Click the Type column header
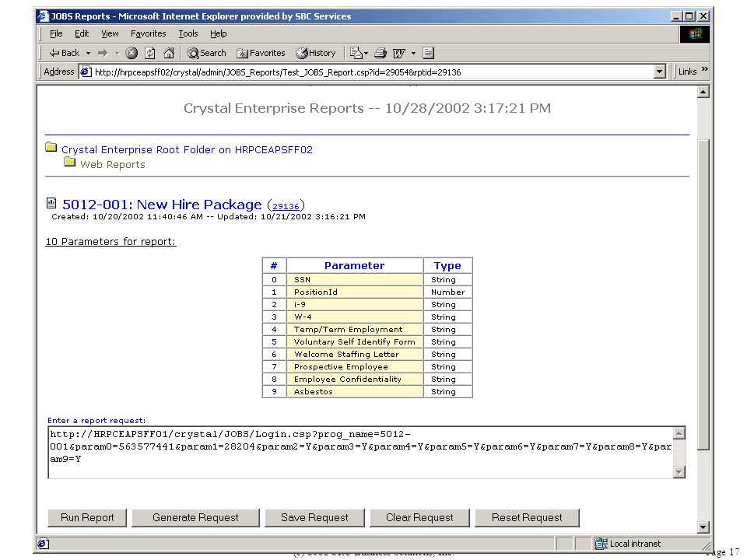747x560 pixels. pos(448,266)
